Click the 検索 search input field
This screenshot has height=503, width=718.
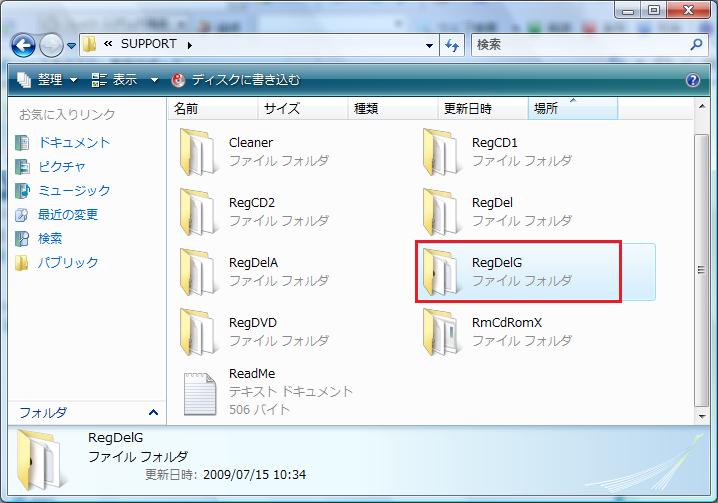tap(579, 44)
